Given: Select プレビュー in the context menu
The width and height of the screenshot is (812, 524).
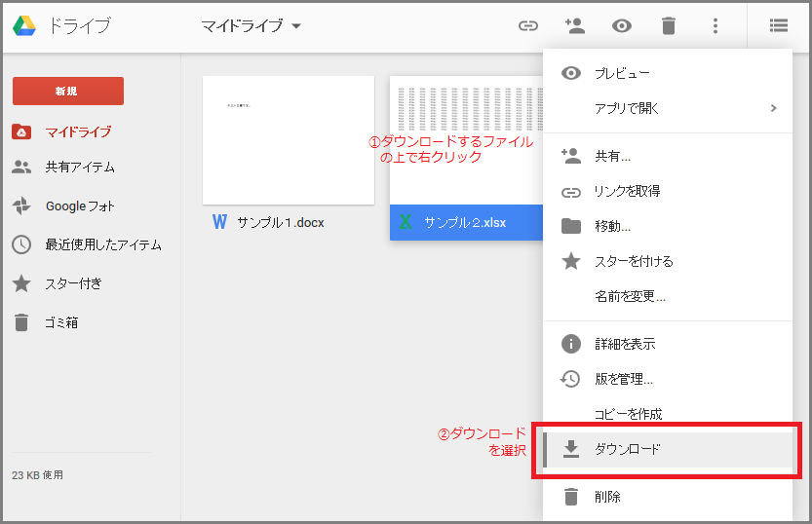Looking at the screenshot, I should coord(668,73).
